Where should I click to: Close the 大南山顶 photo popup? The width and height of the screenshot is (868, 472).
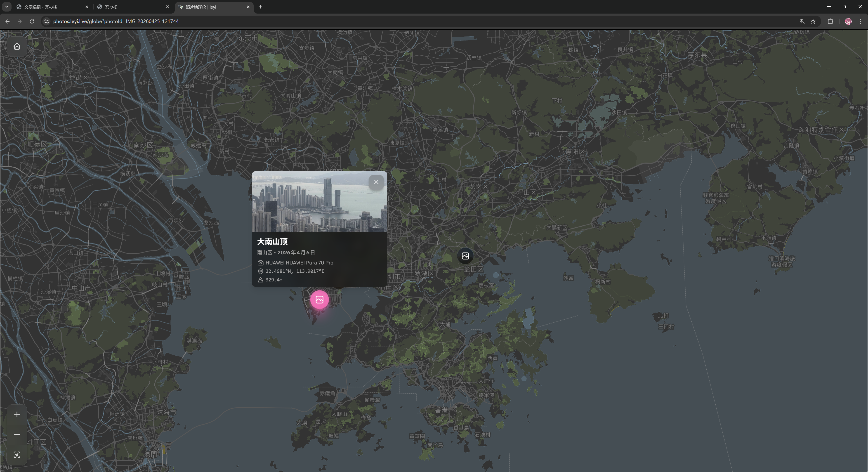(376, 182)
